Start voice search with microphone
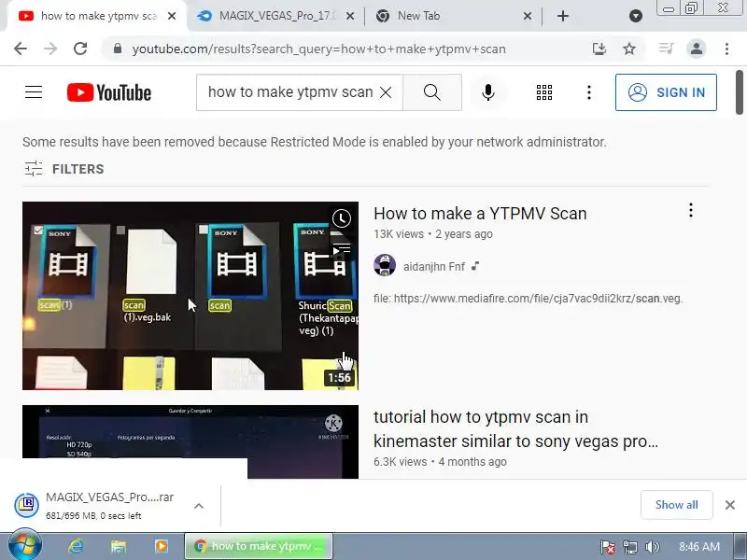 487,92
